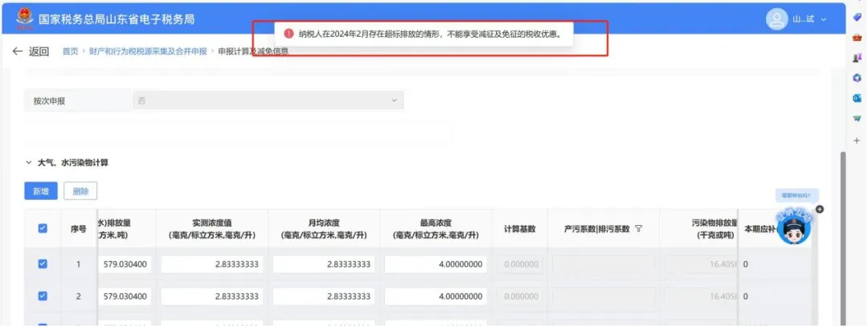Screen dimensions: 868x327
Task: Open the 征纳互动 assistant mascot
Action: click(x=793, y=227)
